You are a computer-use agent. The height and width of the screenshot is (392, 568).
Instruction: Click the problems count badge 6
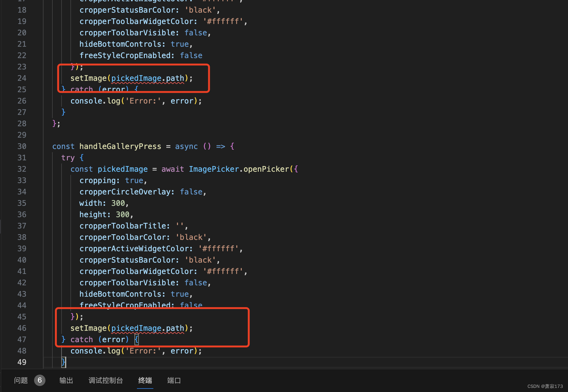[40, 380]
